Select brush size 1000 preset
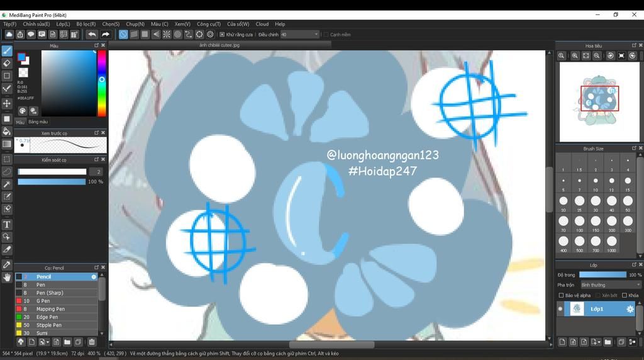Screen dimensions: 644x360 click(x=611, y=244)
